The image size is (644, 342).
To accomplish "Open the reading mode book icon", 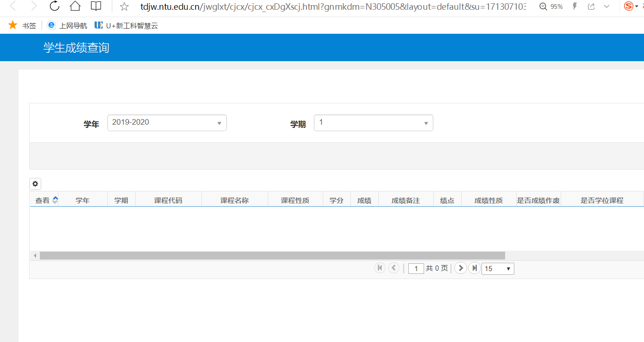I will (x=96, y=6).
